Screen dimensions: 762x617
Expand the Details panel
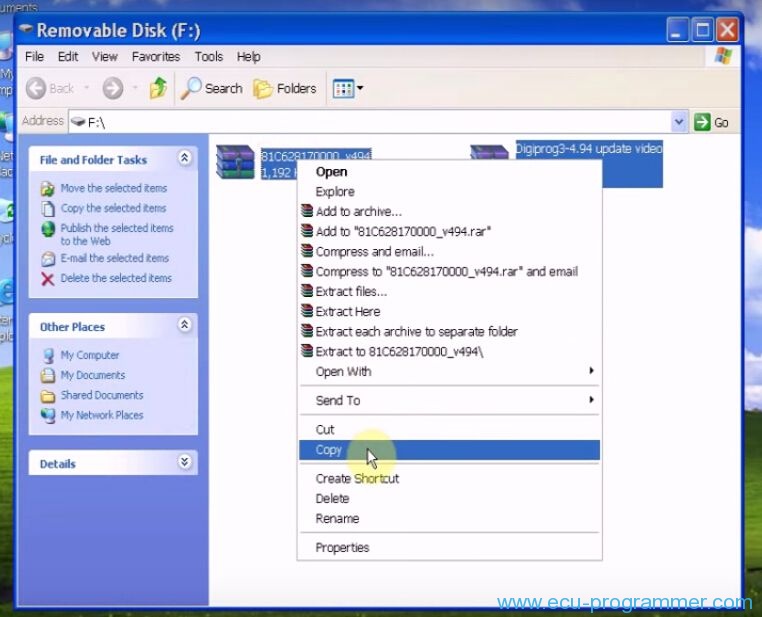[x=184, y=462]
